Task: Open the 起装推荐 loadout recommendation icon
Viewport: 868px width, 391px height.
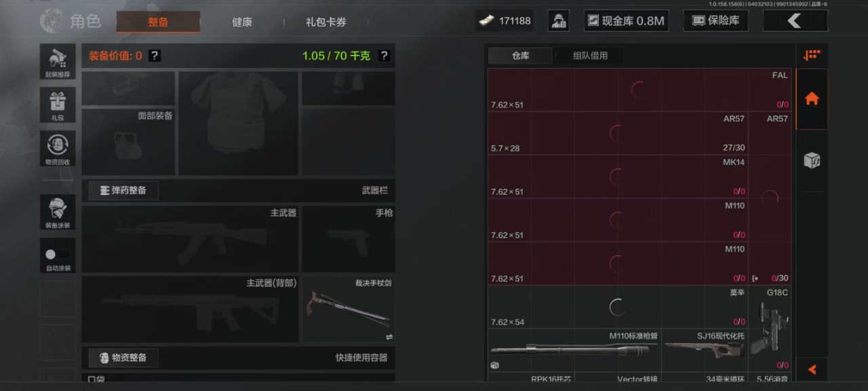Action: (x=58, y=62)
